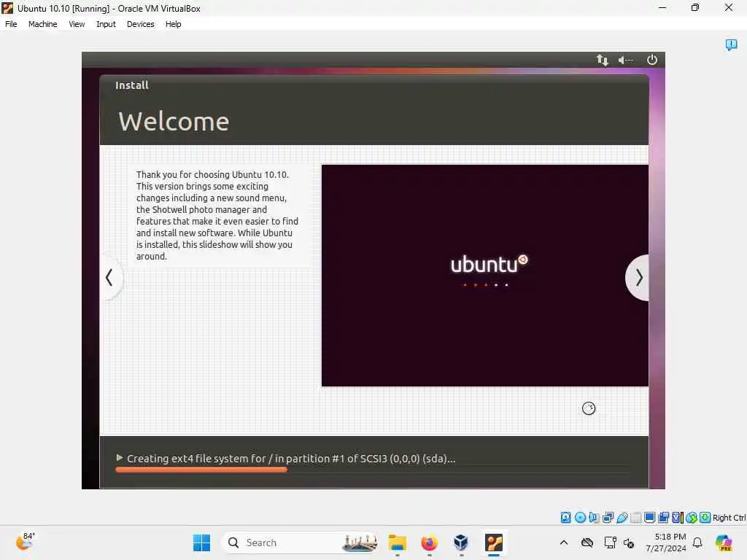
Task: Click muted speaker tray icon
Action: click(x=629, y=542)
